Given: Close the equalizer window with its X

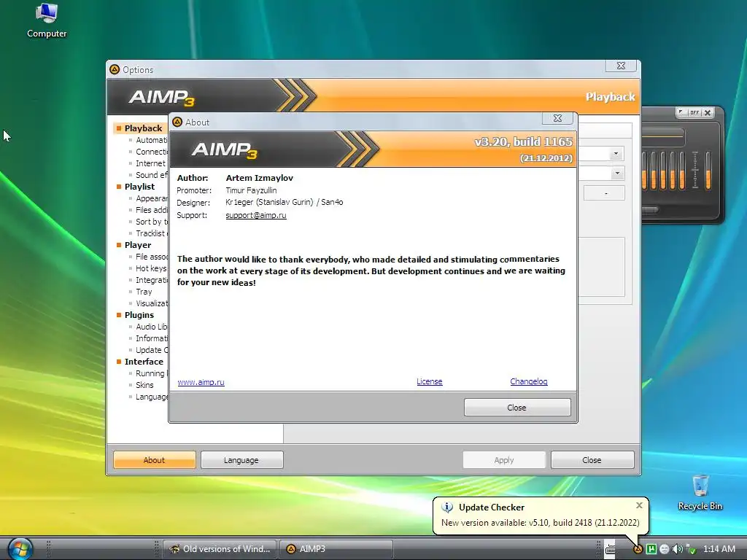Looking at the screenshot, I should point(708,113).
